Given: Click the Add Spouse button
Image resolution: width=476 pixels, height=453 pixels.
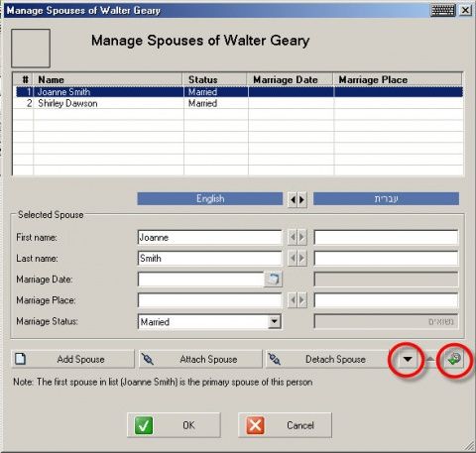Looking at the screenshot, I should pos(73,359).
